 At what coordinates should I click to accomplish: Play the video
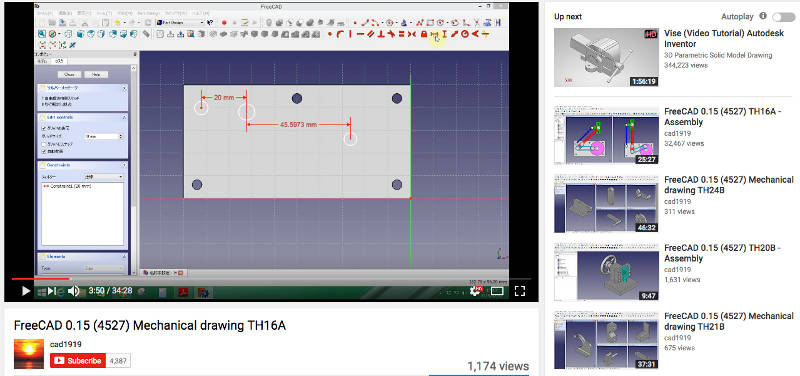[x=26, y=291]
